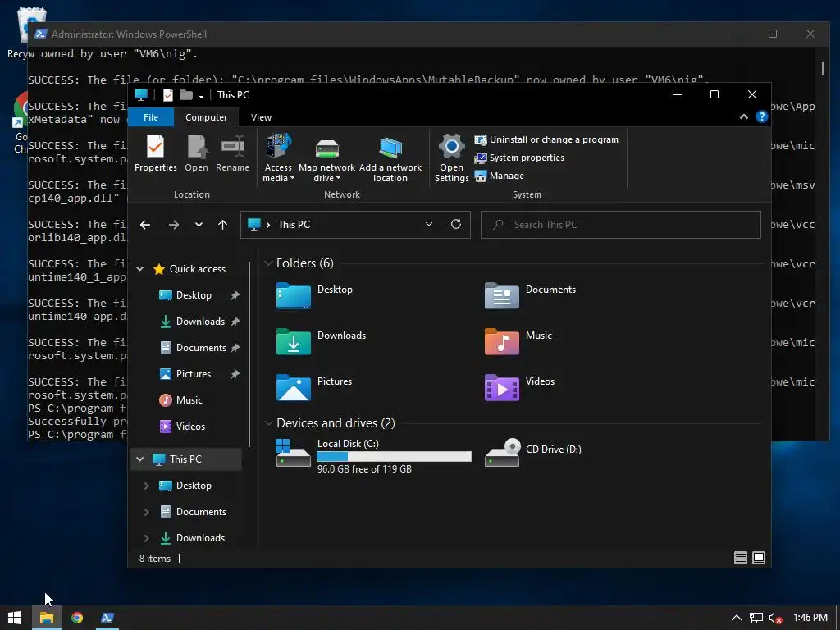Click Manage in System group
Screen dimensions: 840x630
click(x=500, y=176)
